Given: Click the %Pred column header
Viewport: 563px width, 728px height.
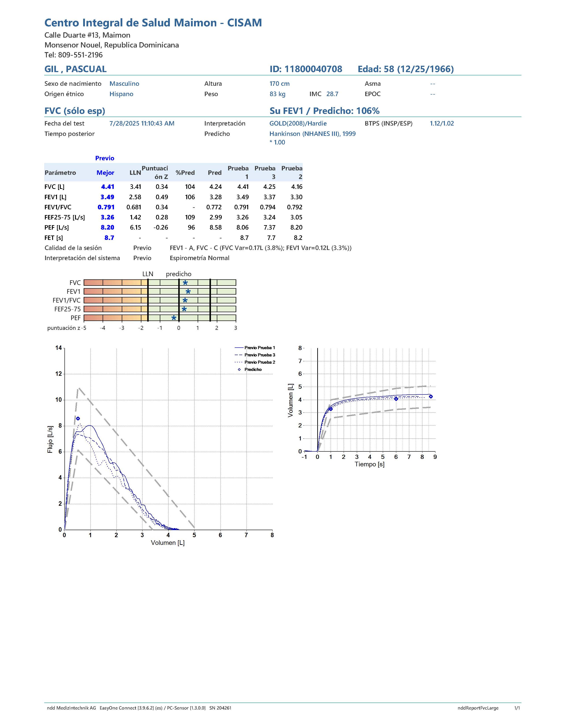Looking at the screenshot, I should pyautogui.click(x=185, y=173).
